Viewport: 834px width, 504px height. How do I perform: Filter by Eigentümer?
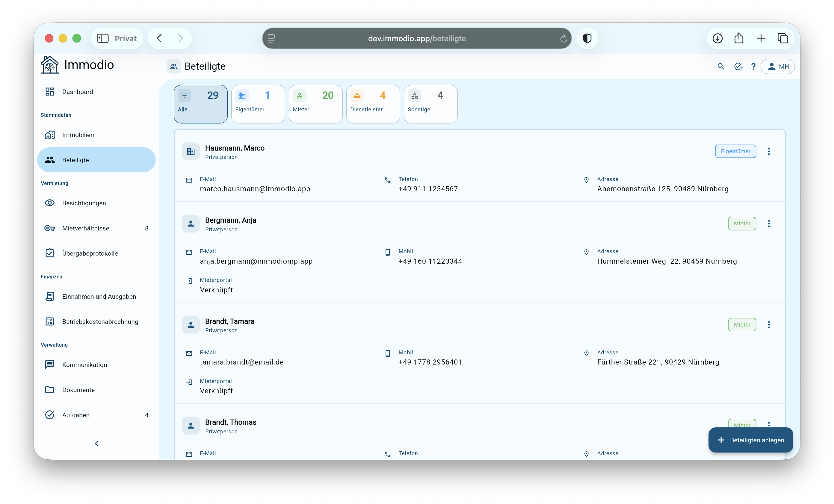pyautogui.click(x=258, y=104)
